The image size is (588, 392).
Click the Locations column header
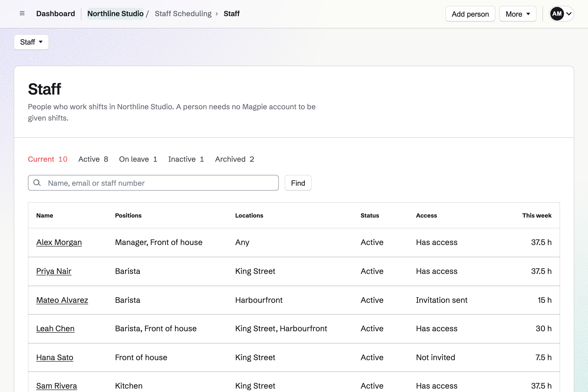point(249,216)
